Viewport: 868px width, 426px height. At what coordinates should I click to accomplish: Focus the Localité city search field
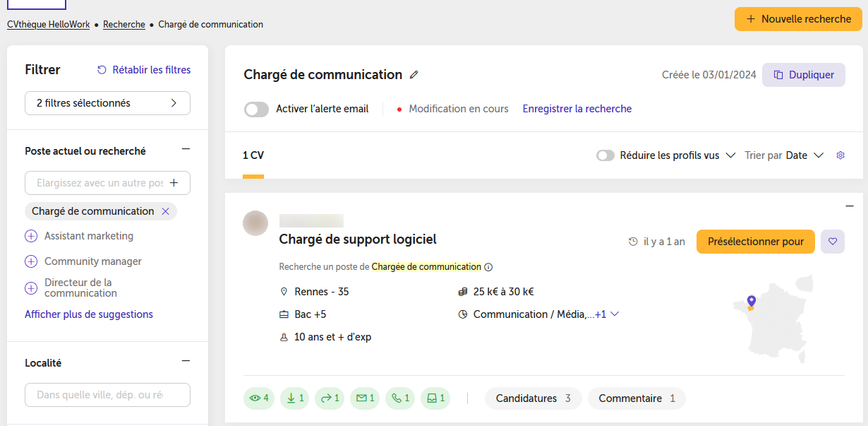[x=107, y=395]
